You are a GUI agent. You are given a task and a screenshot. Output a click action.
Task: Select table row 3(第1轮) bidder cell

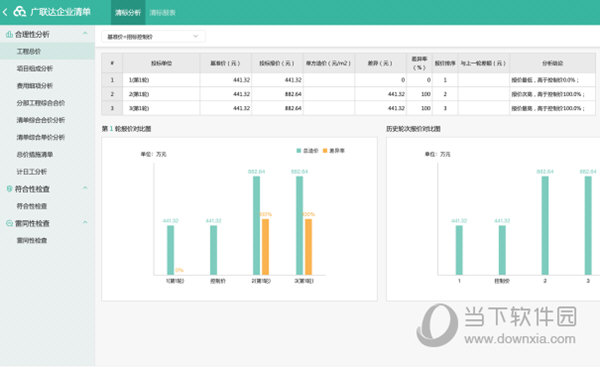161,108
